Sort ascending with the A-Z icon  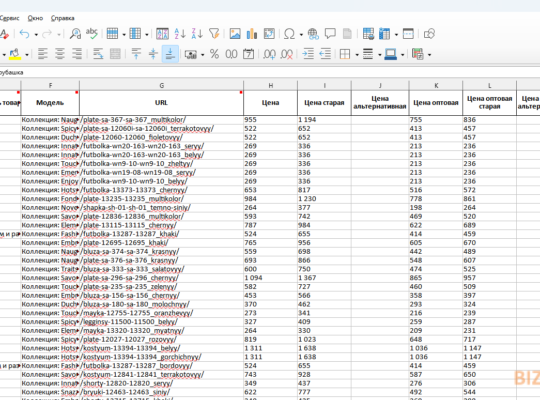[x=180, y=34]
